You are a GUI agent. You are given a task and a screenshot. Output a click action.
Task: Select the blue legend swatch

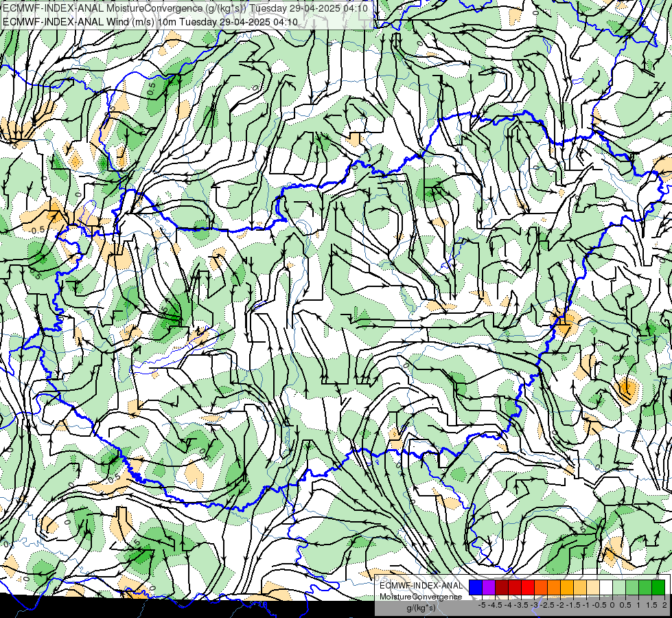(x=476, y=587)
